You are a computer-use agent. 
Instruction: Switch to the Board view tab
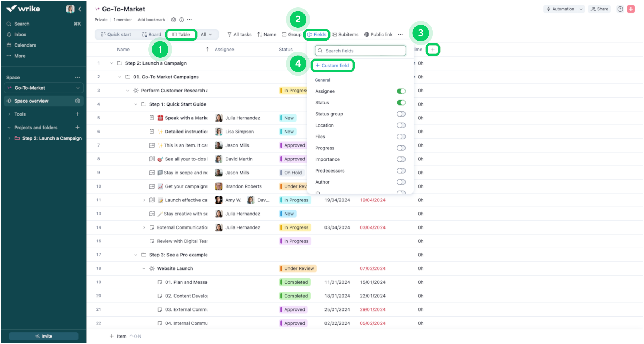152,35
